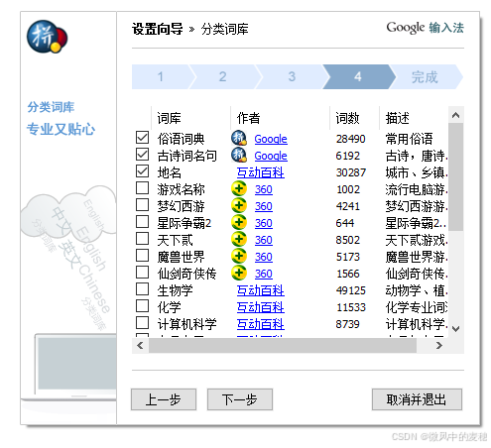Select the 计算机科学 dictionary checkbox

tap(142, 323)
